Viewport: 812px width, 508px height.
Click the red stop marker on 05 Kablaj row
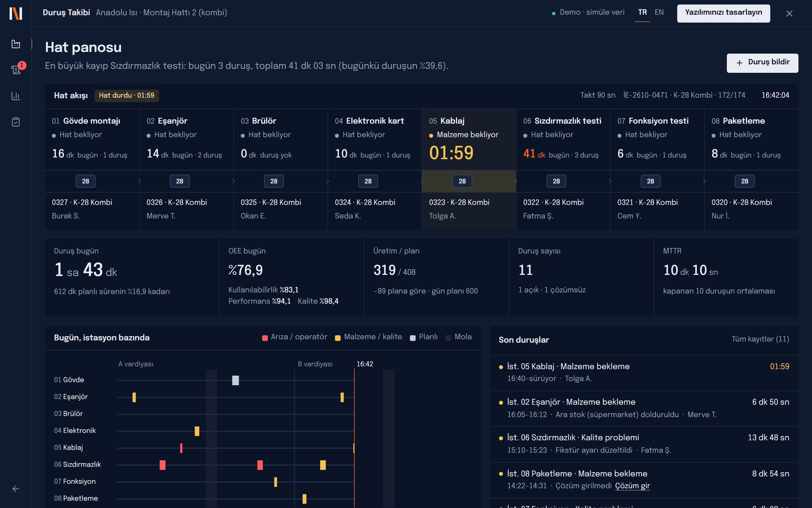point(181,448)
